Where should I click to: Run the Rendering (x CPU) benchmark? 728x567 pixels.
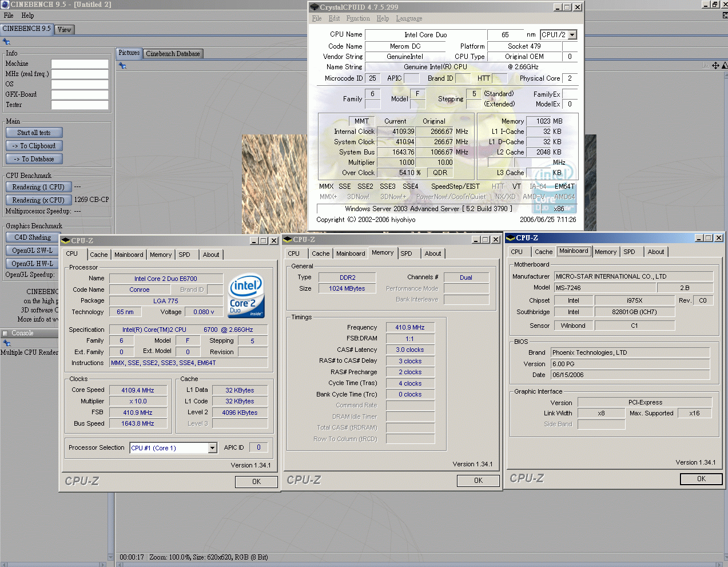38,200
